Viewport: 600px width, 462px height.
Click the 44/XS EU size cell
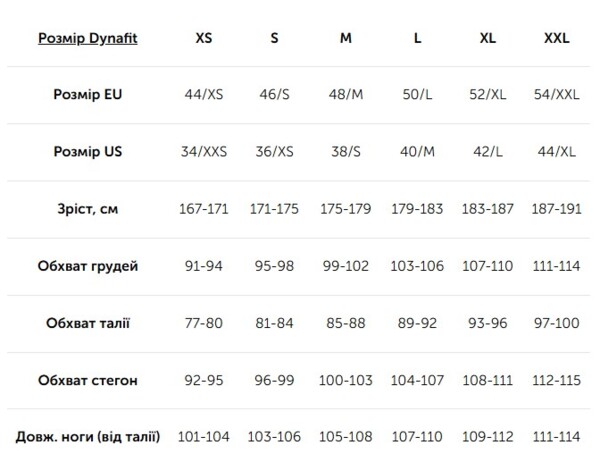click(x=204, y=95)
